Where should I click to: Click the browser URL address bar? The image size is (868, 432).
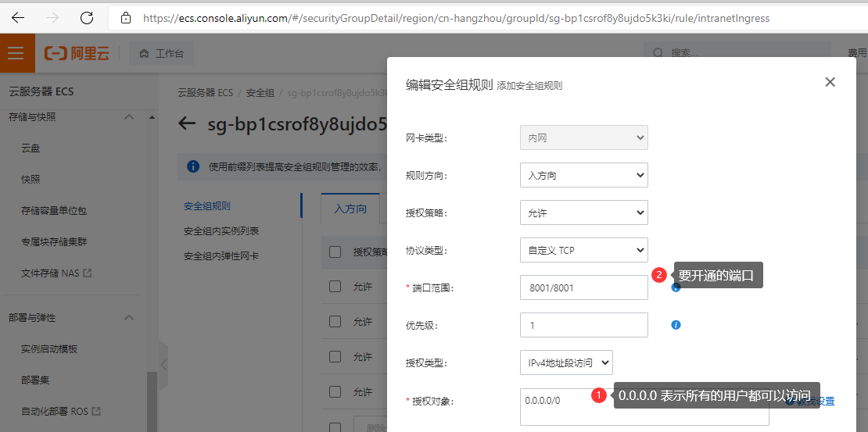click(x=456, y=18)
